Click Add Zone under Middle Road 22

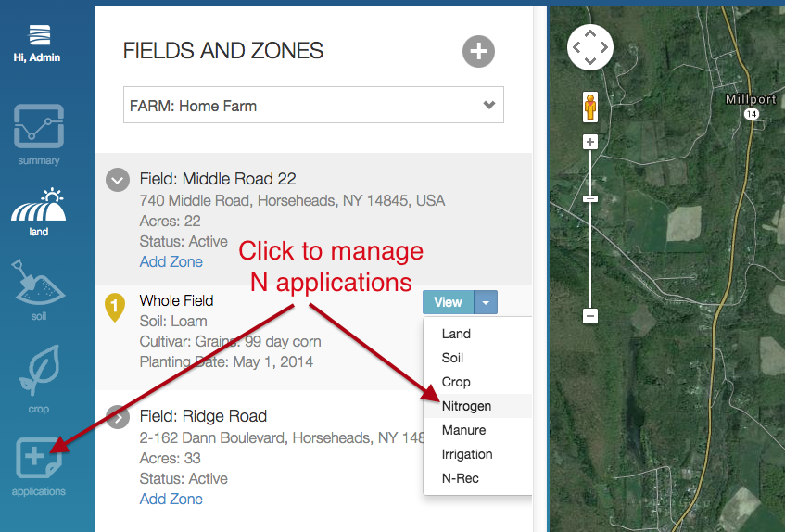point(171,261)
